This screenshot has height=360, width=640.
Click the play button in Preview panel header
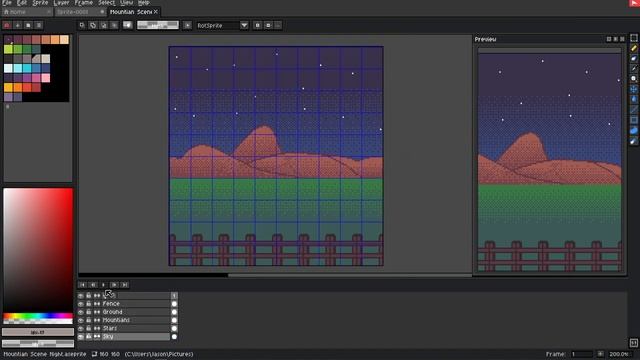(x=616, y=39)
